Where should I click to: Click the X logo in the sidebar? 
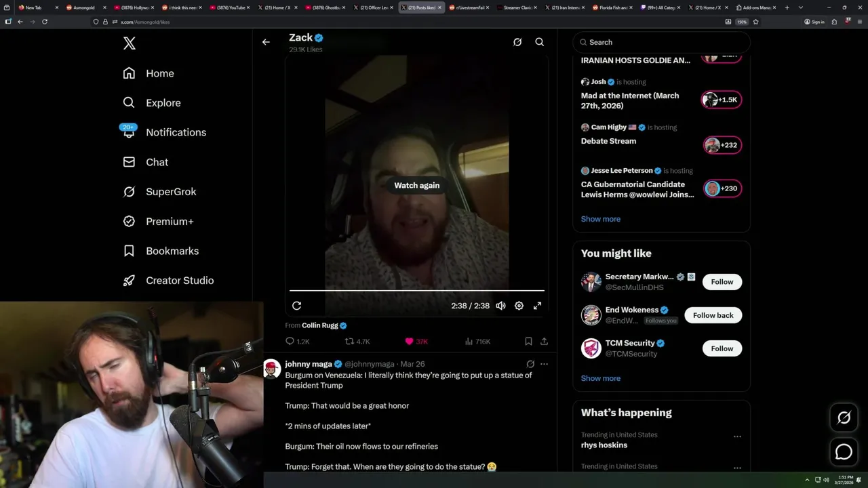click(130, 43)
